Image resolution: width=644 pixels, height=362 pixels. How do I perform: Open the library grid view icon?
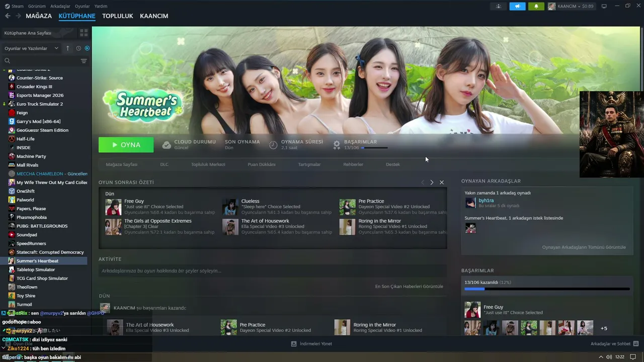(84, 33)
